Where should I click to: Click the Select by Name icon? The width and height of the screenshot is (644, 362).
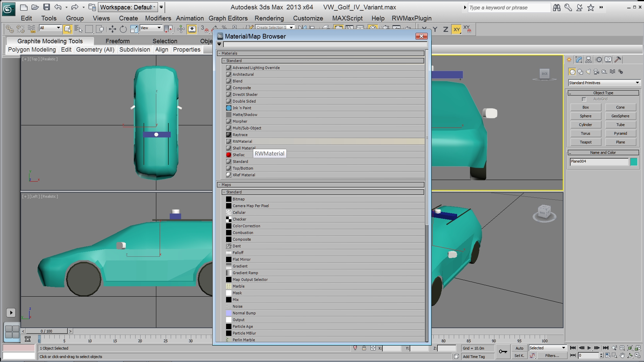pyautogui.click(x=78, y=29)
